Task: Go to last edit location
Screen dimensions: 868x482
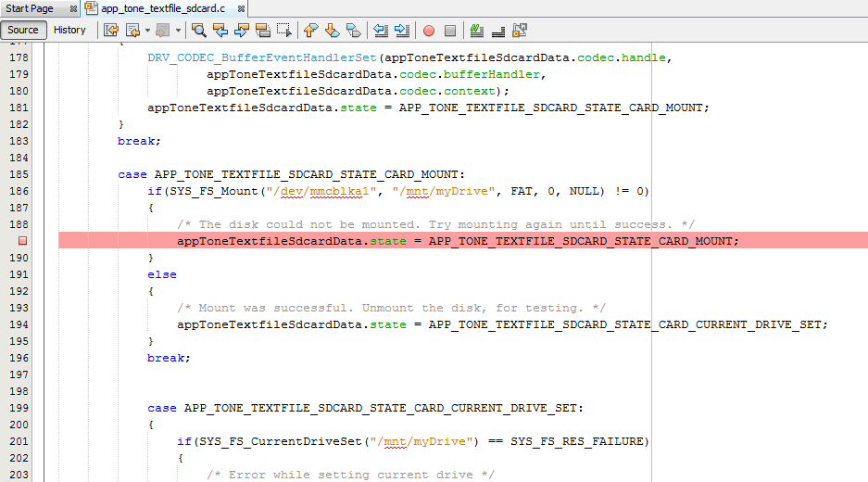Action: tap(111, 31)
